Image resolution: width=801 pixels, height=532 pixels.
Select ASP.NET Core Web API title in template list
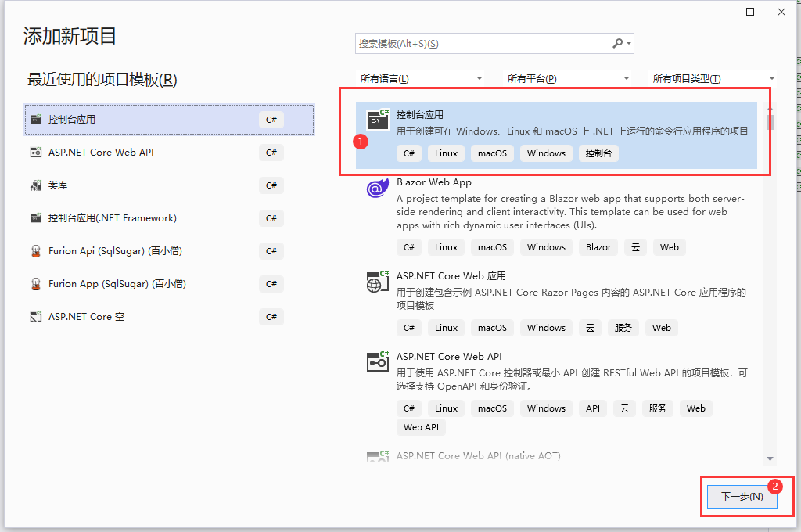point(449,356)
